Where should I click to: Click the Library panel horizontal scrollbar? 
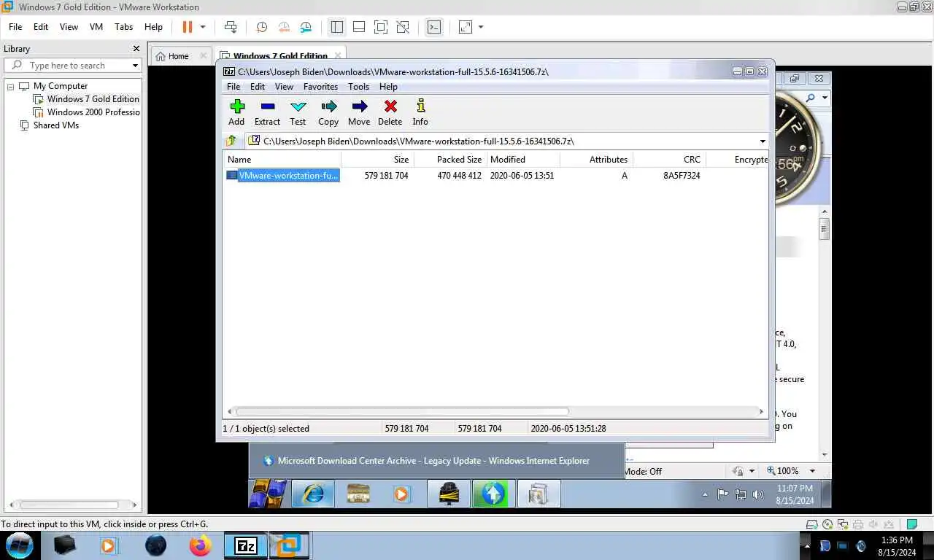coord(69,505)
